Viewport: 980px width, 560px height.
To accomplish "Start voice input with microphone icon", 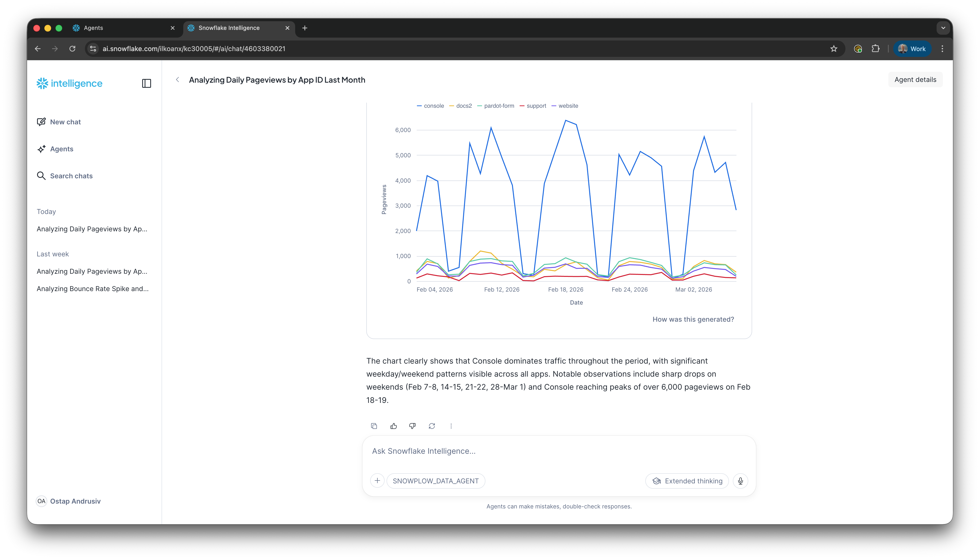I will pyautogui.click(x=740, y=481).
